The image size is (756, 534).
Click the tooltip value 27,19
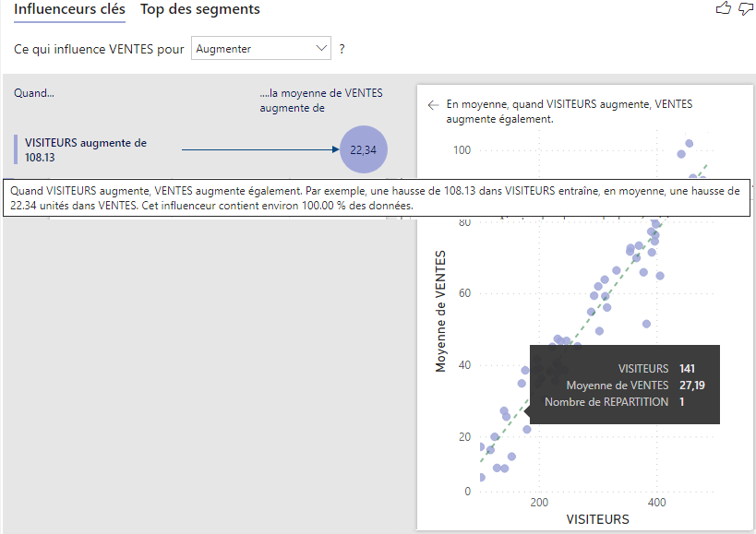692,386
